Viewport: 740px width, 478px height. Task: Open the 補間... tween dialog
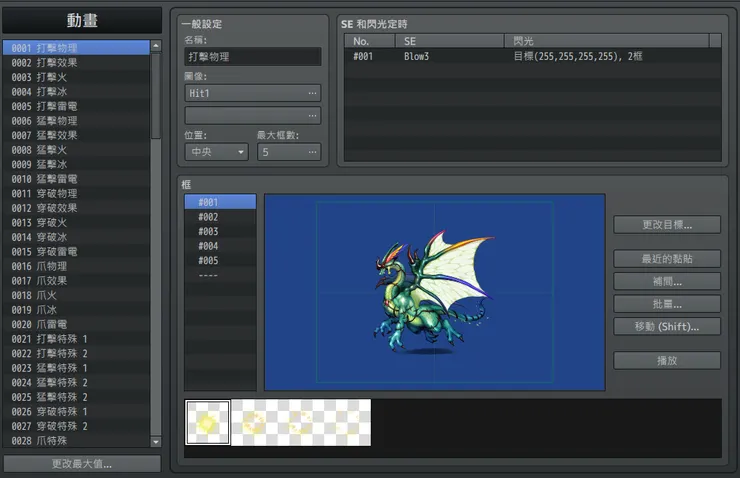666,281
